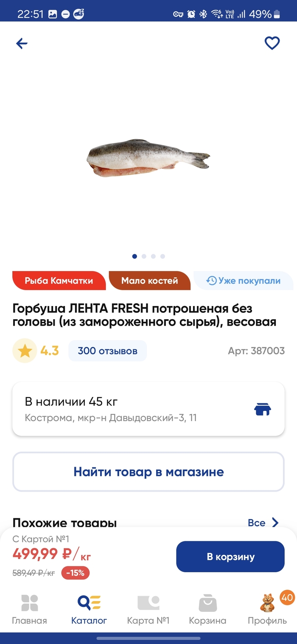Open the В наличии 45 кг store card
Screen dimensions: 297x644
pyautogui.click(x=127, y=409)
